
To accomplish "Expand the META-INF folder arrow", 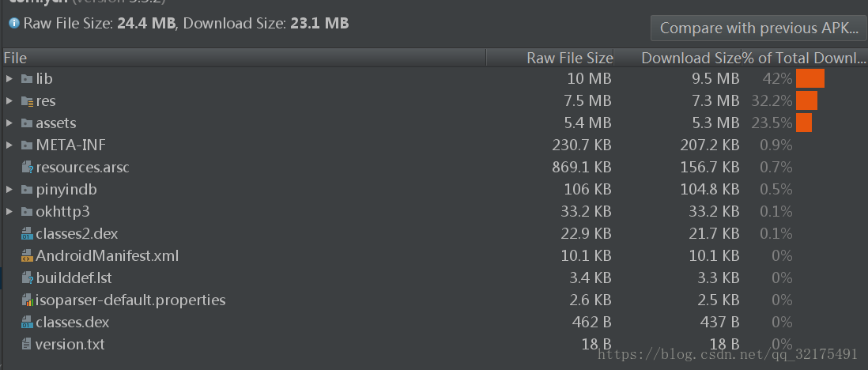I will tap(9, 145).
